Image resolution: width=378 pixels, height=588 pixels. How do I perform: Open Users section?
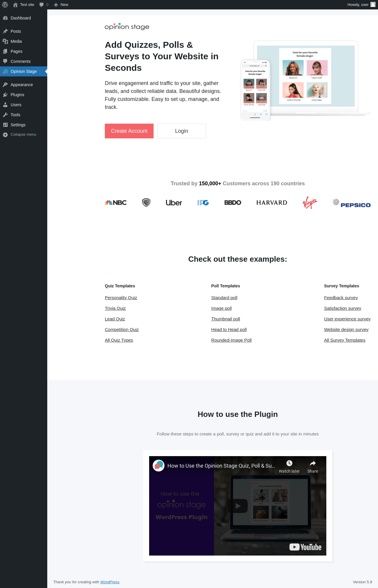pos(24,105)
